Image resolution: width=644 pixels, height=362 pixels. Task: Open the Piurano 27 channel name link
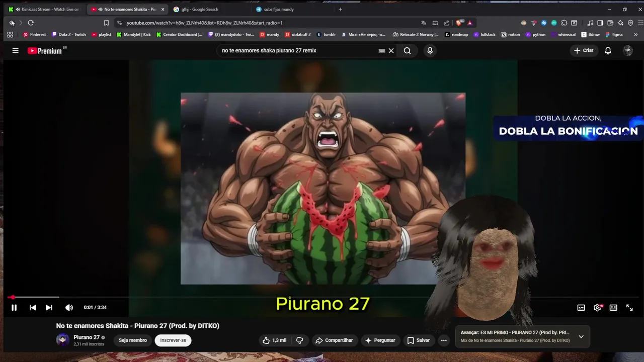[x=86, y=337]
